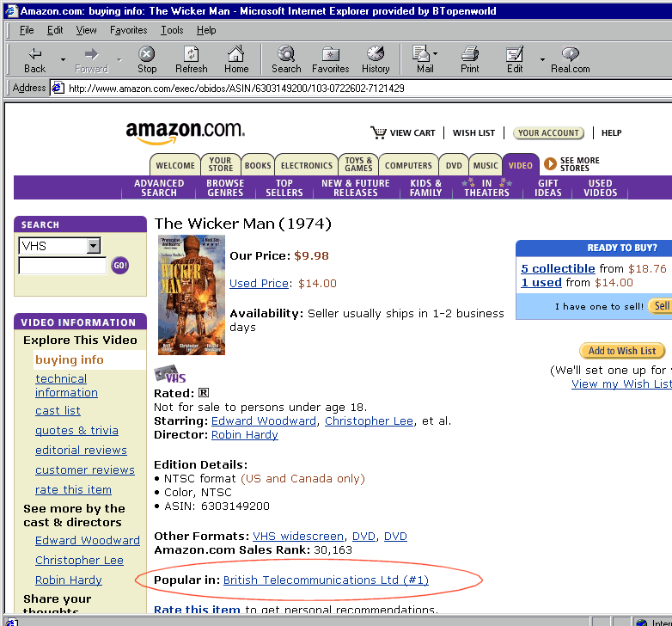This screenshot has height=626, width=672.
Task: Open Browse Genres in the purple bar
Action: coord(225,187)
